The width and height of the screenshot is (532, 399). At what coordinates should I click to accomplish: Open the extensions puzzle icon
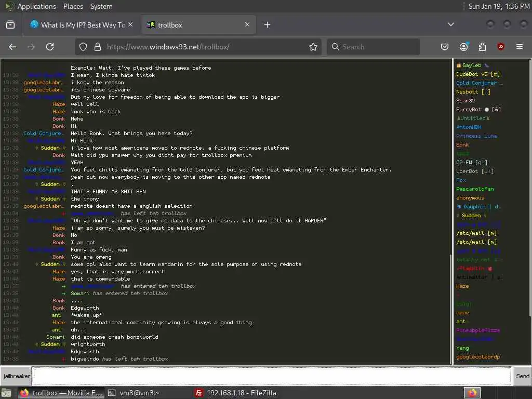(x=482, y=47)
